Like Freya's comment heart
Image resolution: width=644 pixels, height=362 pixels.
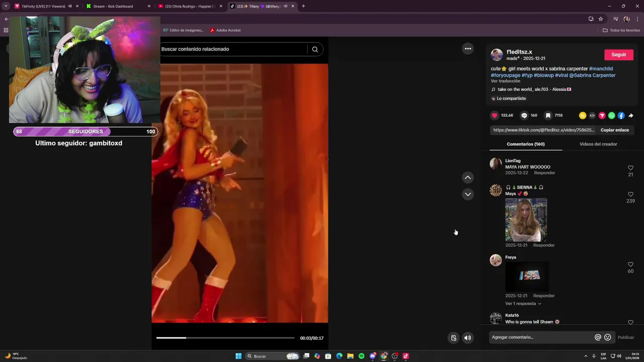pyautogui.click(x=630, y=264)
